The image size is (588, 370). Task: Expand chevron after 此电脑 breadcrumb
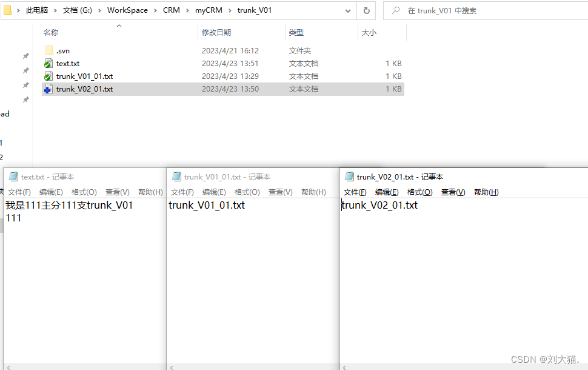[55, 10]
